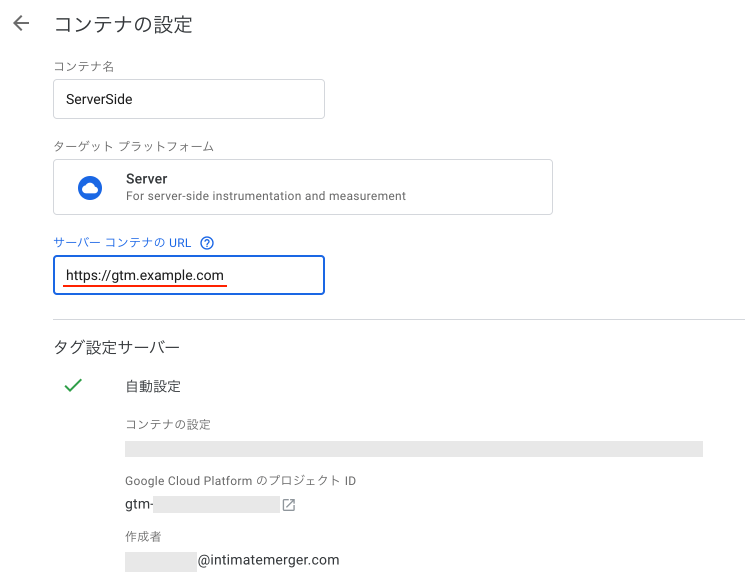745x584 pixels.
Task: Open help for サーバー コンテナの URL
Action: click(207, 243)
